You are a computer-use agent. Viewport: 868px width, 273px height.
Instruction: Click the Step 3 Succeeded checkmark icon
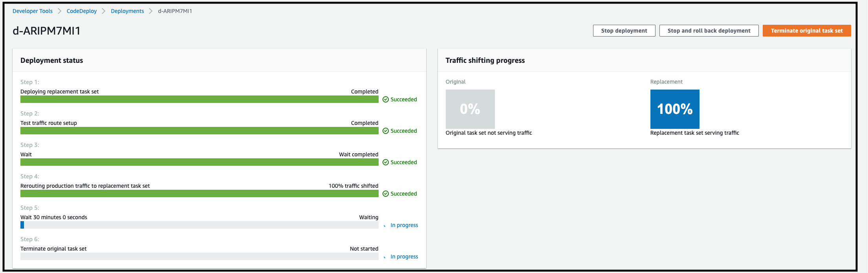coord(386,162)
